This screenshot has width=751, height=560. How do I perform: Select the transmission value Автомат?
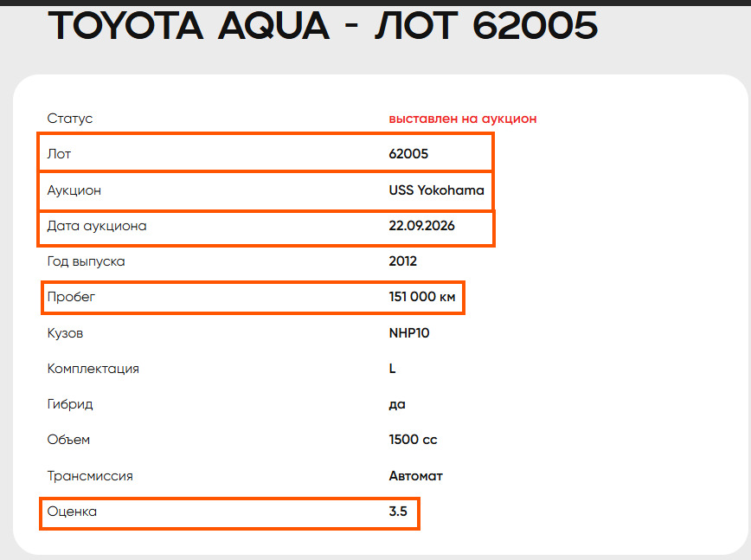[415, 476]
